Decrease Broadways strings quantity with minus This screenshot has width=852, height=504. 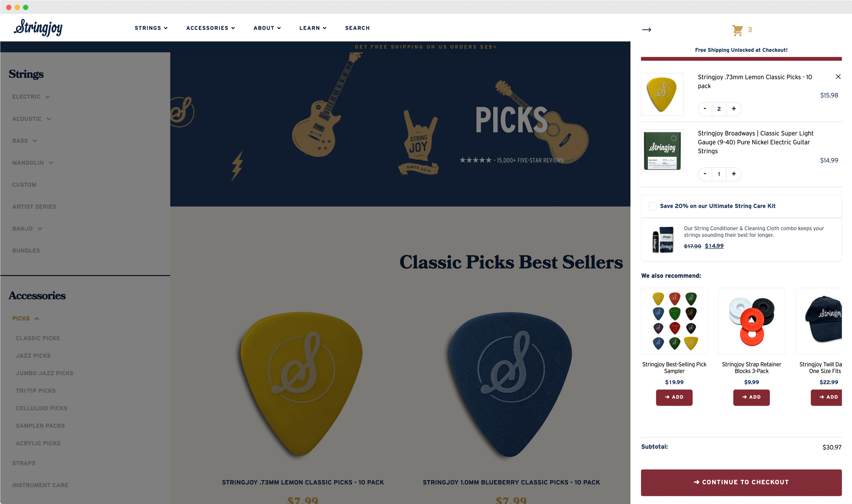click(705, 174)
